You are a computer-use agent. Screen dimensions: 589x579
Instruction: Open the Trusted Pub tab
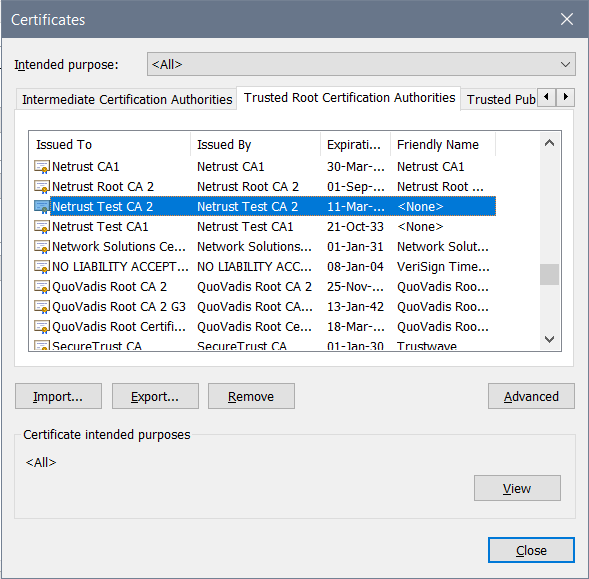coord(500,100)
